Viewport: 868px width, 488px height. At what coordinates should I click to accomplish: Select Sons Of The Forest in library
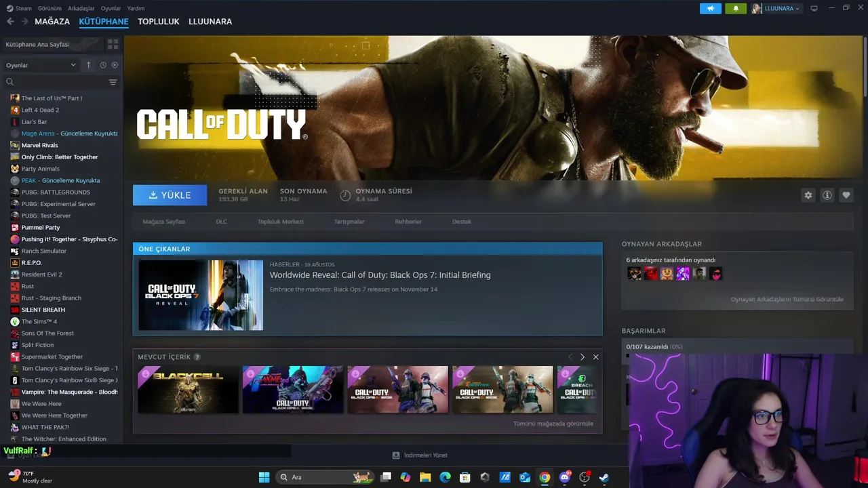coord(47,333)
